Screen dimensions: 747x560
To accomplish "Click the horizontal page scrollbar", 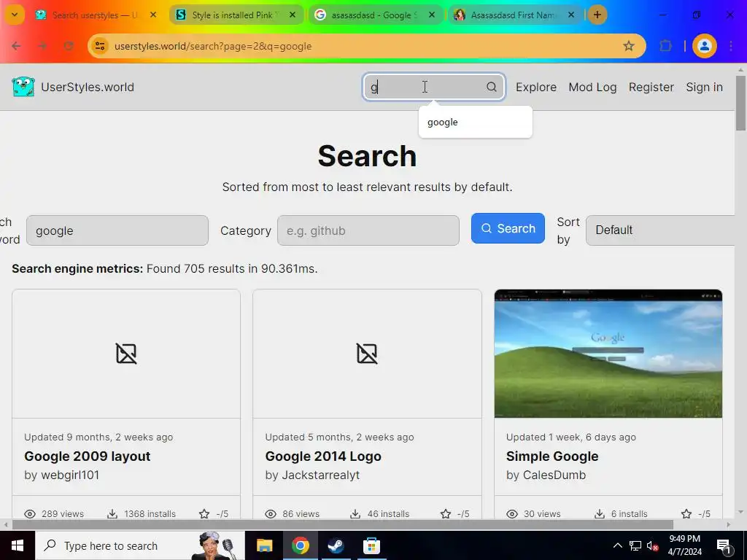I will point(343,525).
